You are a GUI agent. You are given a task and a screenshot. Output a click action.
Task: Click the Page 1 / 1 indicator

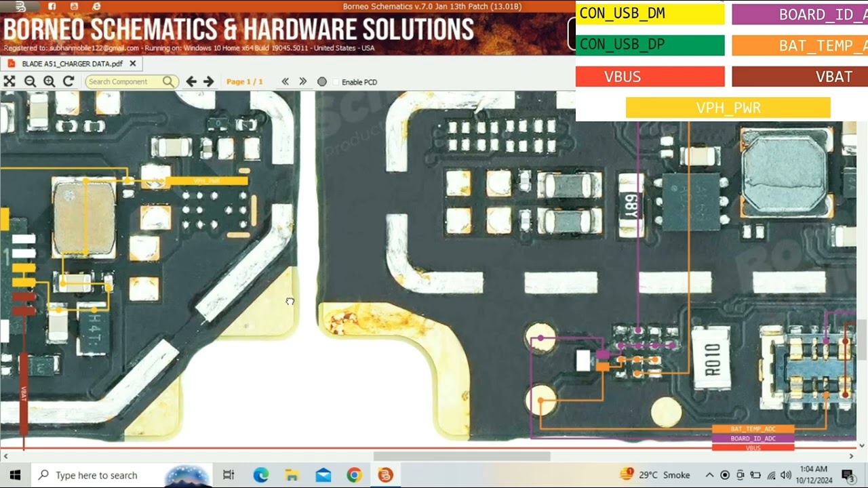(244, 82)
